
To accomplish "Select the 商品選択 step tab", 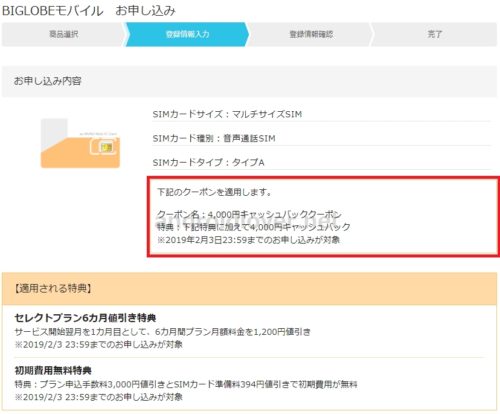I will (x=63, y=34).
